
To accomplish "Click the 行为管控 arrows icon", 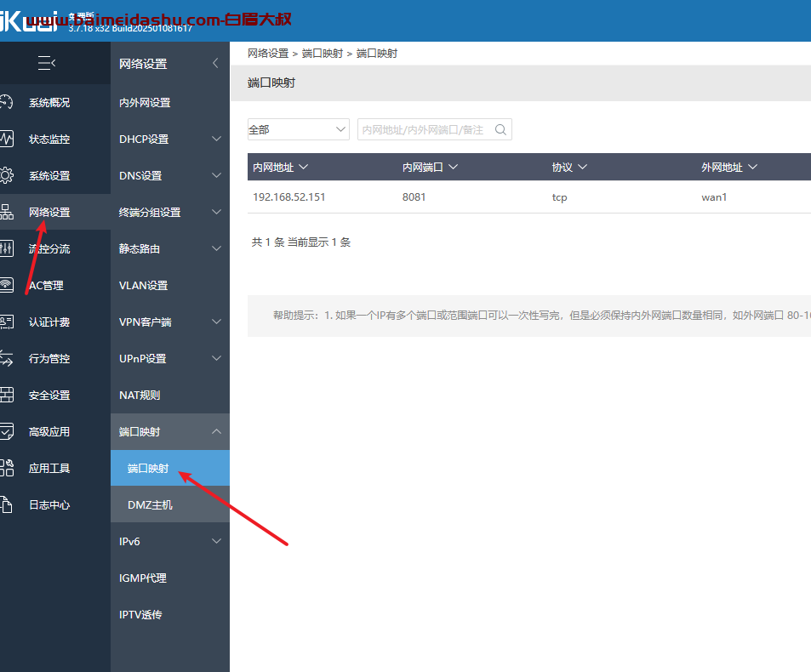I will coord(6,358).
